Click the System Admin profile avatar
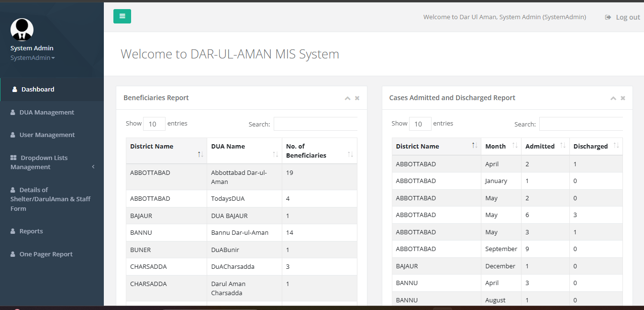 [x=22, y=30]
